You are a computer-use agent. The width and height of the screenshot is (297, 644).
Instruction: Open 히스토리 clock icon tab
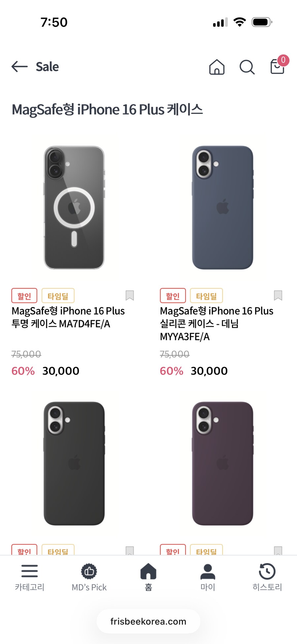coord(267,577)
